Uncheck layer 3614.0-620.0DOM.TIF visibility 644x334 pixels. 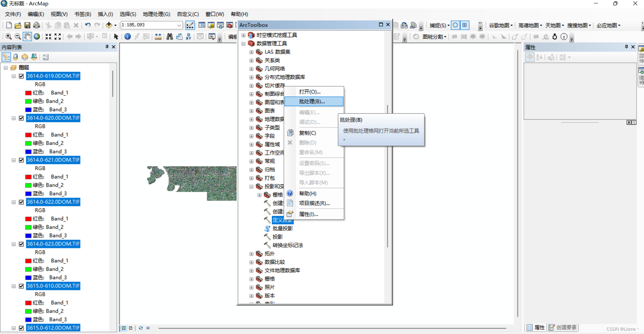click(21, 118)
